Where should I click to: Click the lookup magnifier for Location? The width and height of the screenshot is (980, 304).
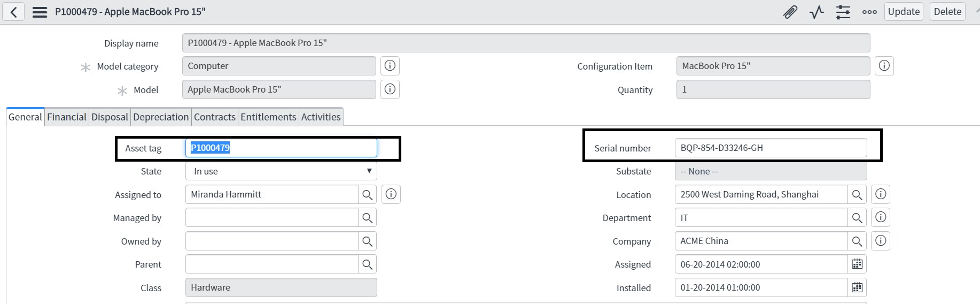[857, 195]
